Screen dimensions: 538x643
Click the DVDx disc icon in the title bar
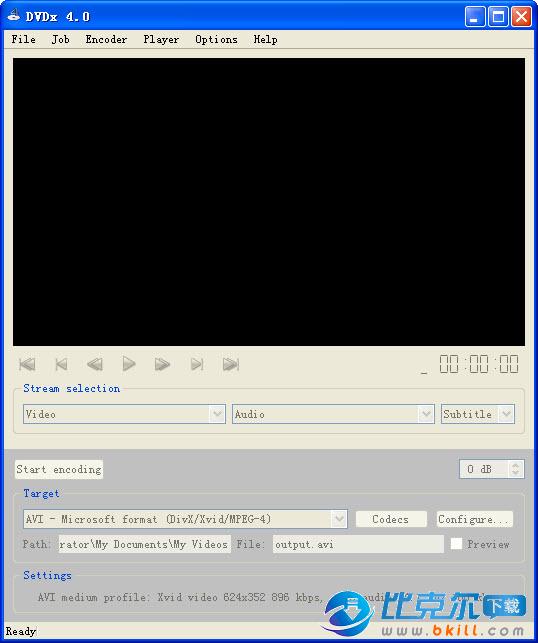pyautogui.click(x=14, y=16)
